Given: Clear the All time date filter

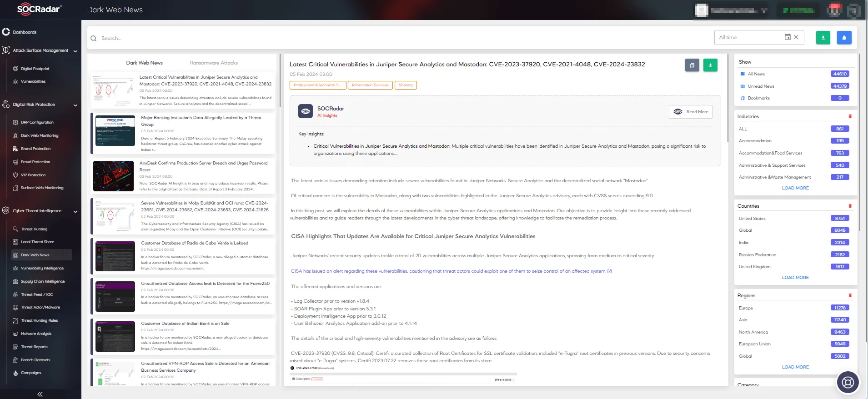Looking at the screenshot, I should coord(796,37).
